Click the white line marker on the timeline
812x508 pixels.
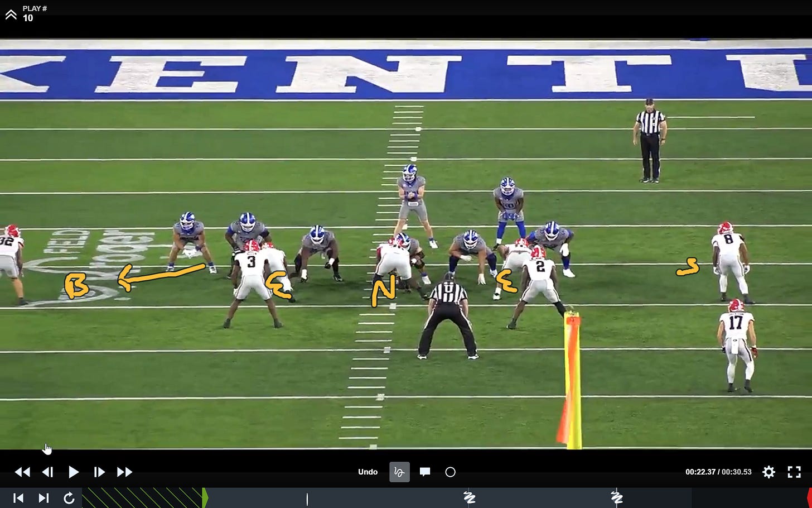click(x=307, y=499)
